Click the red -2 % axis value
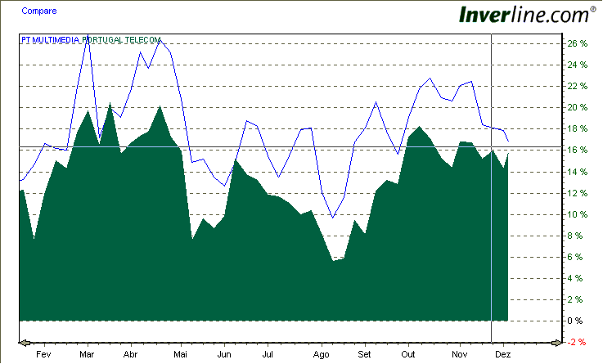The image size is (603, 364). 576,342
